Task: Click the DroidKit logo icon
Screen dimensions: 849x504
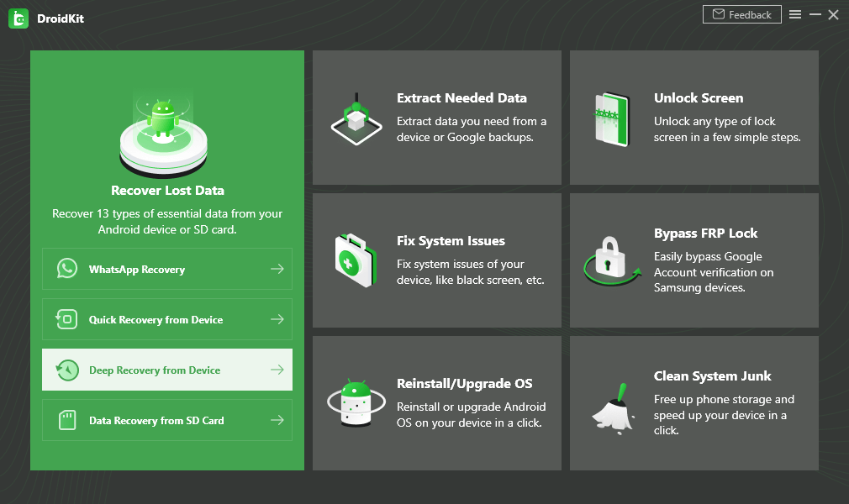Action: click(18, 18)
